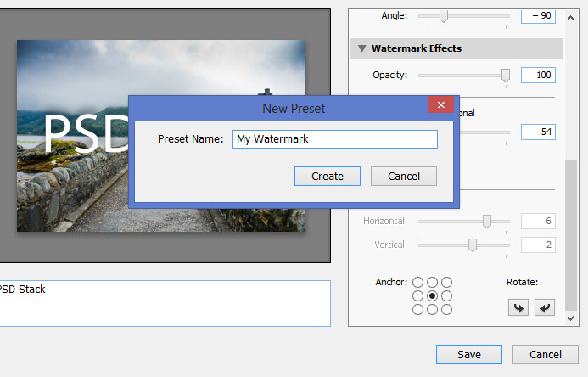Image resolution: width=588 pixels, height=377 pixels.
Task: Click Create to save the new preset
Action: coord(327,176)
